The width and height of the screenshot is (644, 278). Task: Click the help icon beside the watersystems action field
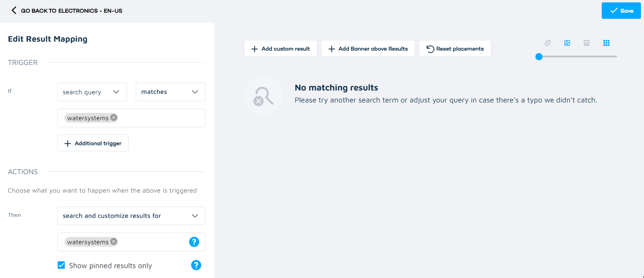pos(194,242)
